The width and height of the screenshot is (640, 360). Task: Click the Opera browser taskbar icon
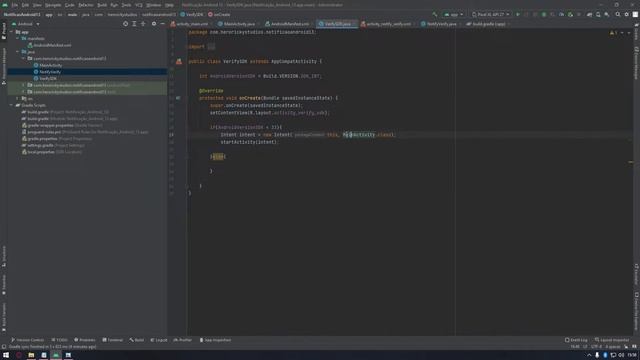(19, 355)
